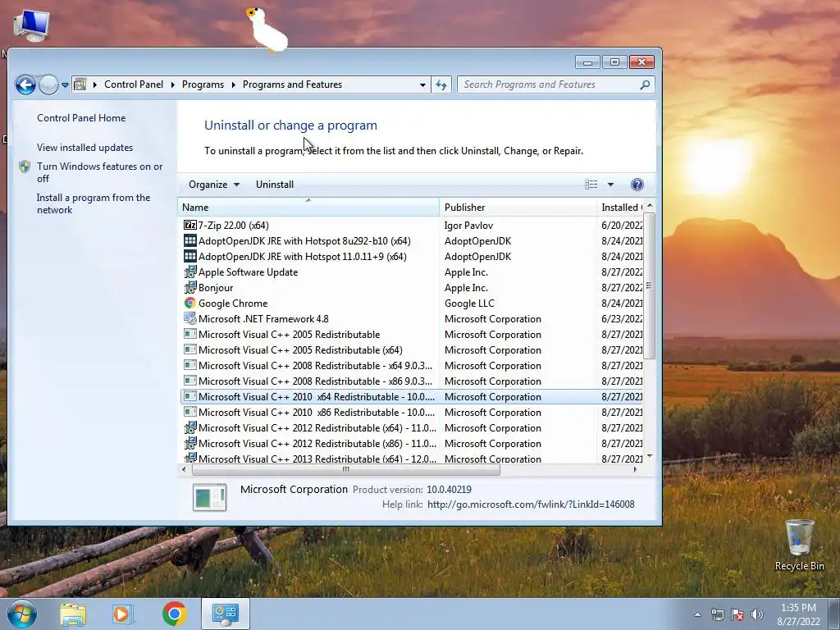Select AdoptOpenJDK JRE 8u292-b10 icon
The image size is (840, 630).
click(x=189, y=240)
